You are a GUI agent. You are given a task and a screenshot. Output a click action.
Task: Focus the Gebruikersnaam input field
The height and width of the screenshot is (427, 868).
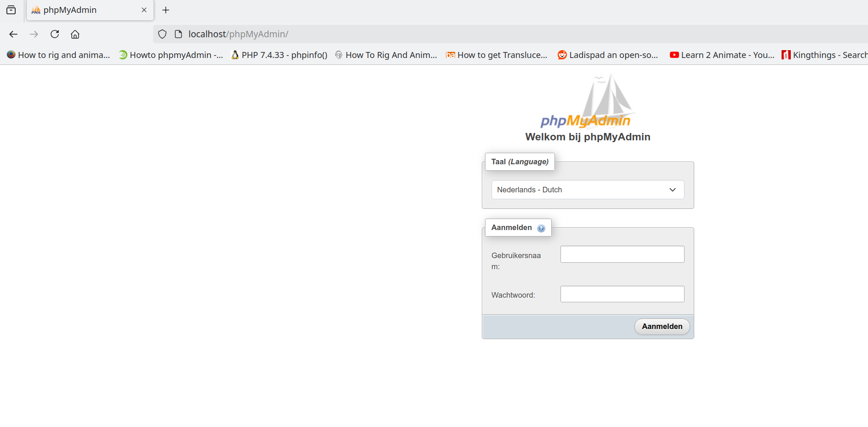(x=622, y=254)
